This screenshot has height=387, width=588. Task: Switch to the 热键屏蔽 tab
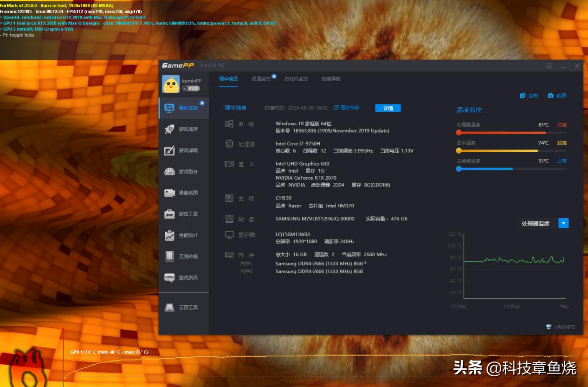331,79
